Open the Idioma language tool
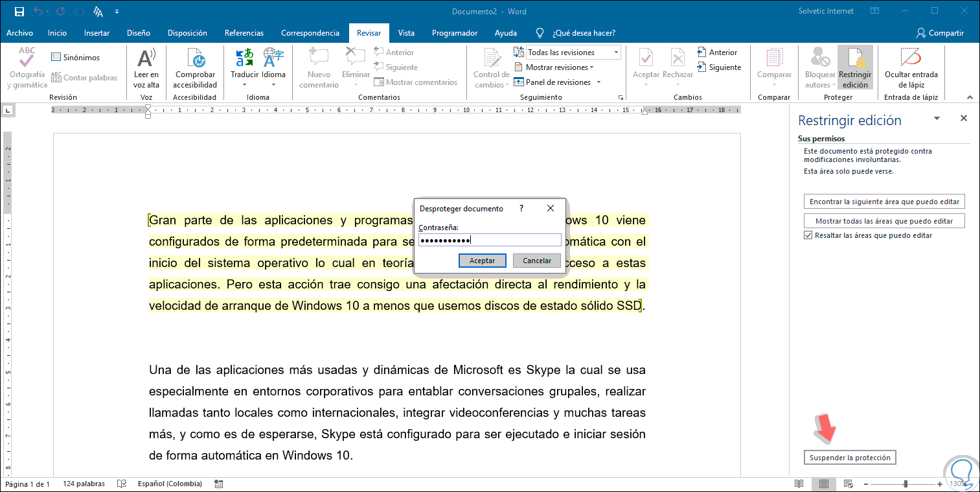The height and width of the screenshot is (492, 980). coord(274,68)
